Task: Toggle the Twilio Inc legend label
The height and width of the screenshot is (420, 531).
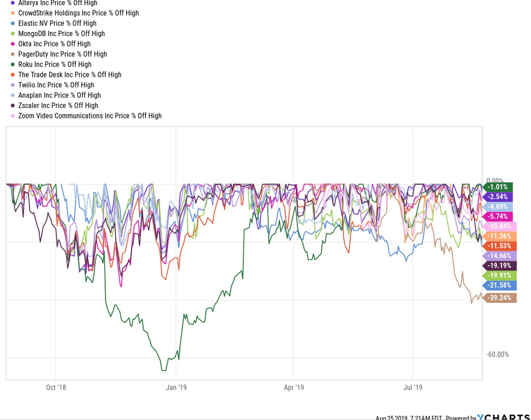Action: click(x=56, y=85)
